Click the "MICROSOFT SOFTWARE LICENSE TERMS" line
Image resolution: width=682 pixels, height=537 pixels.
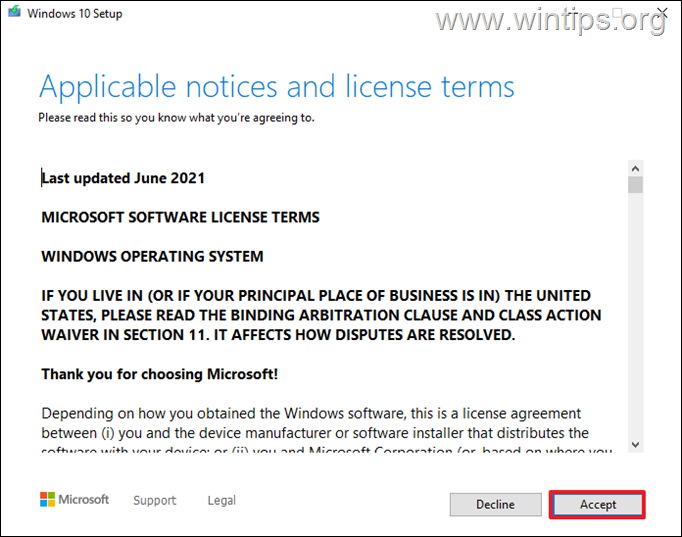180,217
